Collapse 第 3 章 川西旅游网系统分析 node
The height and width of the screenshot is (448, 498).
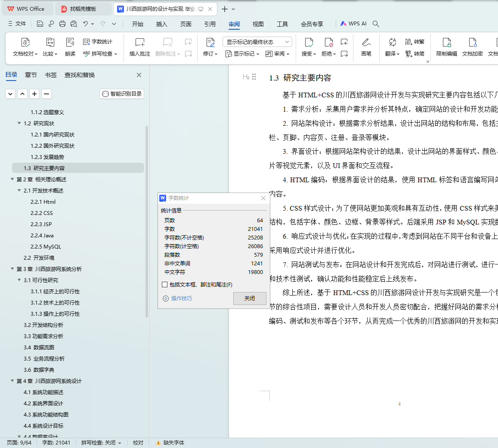12,269
